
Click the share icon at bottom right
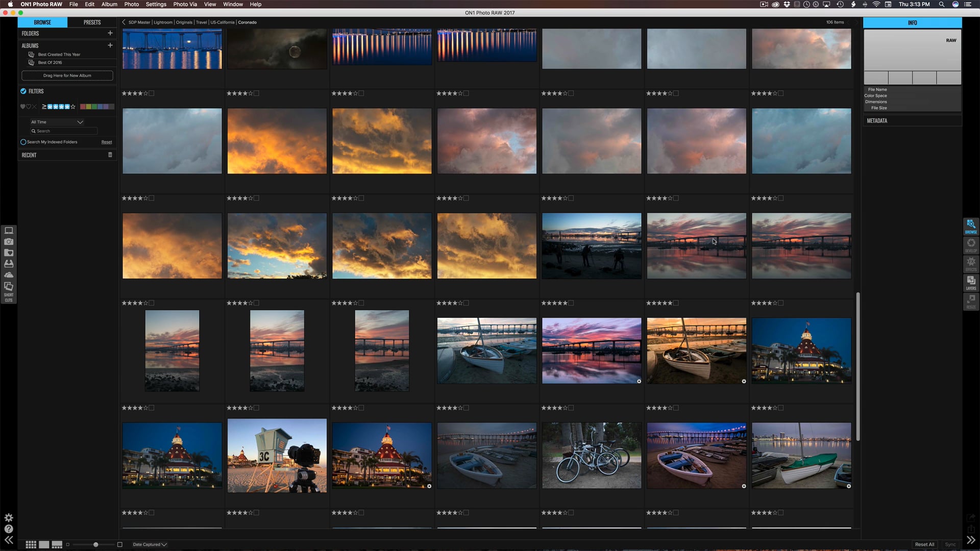coord(971,529)
